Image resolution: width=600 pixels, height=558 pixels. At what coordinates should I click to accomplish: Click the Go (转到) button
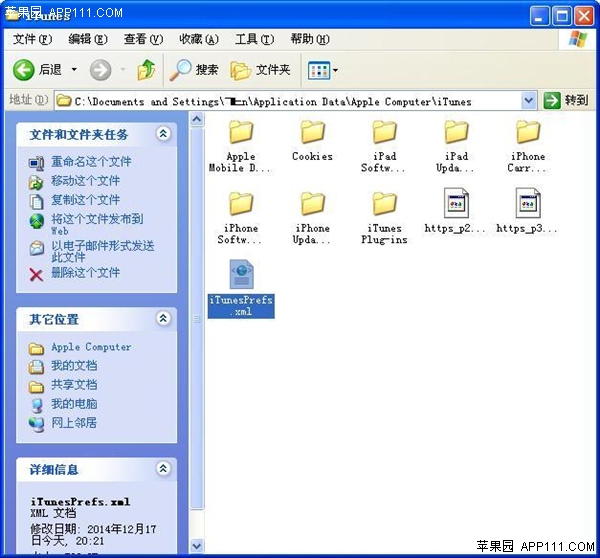coord(566,101)
